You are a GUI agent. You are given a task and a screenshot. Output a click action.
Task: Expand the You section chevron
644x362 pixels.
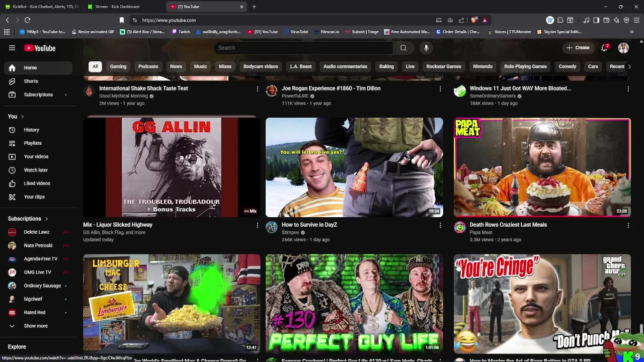(22, 116)
